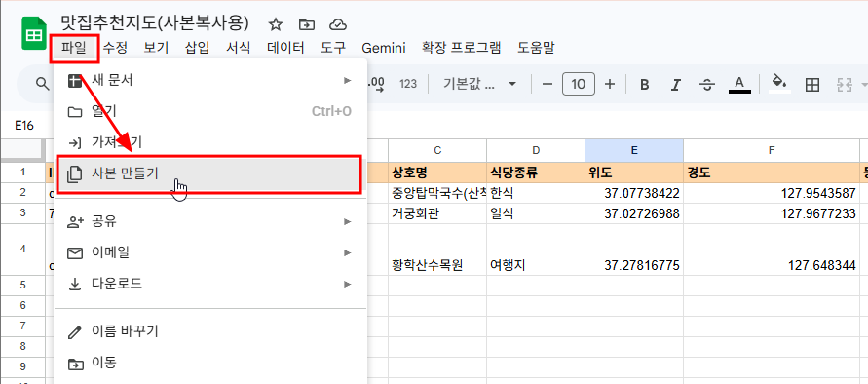Decrease font size with minus button
This screenshot has width=868, height=384.
click(x=547, y=84)
